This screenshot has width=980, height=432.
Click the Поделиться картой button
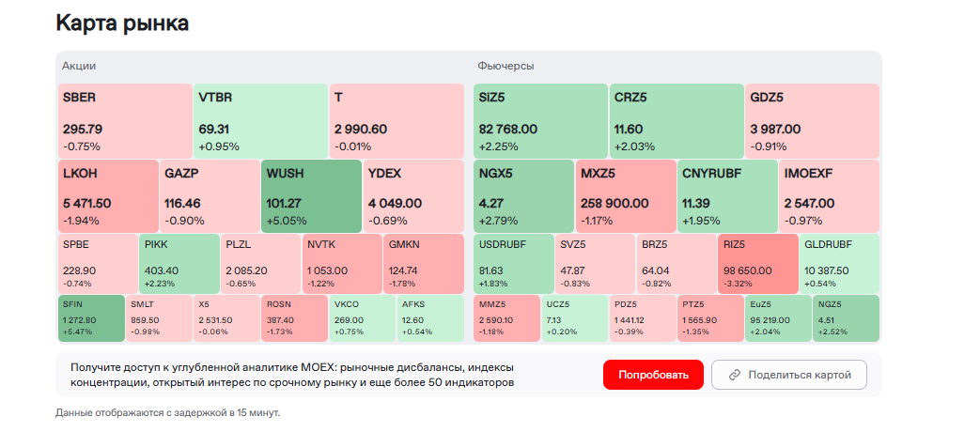788,375
